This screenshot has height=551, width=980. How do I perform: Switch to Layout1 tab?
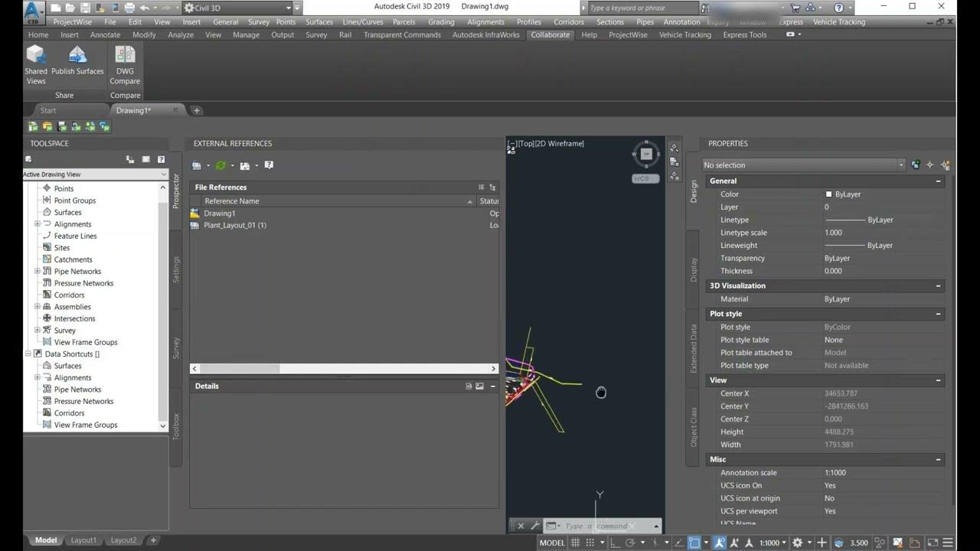coord(84,540)
